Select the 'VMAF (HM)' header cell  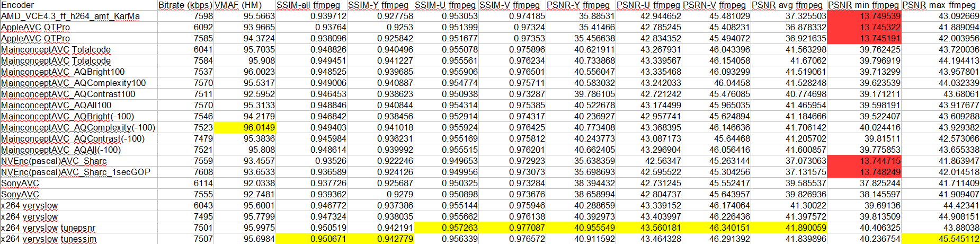(x=245, y=5)
